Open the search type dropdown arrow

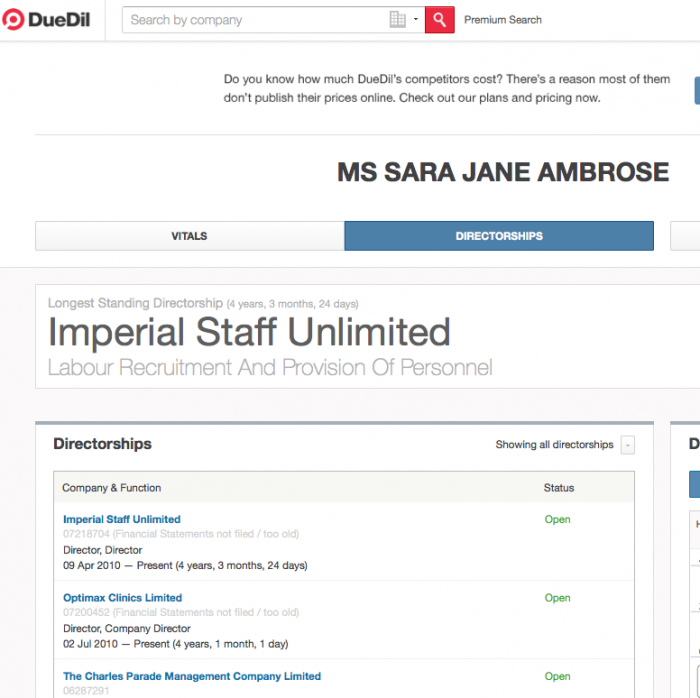tap(416, 19)
